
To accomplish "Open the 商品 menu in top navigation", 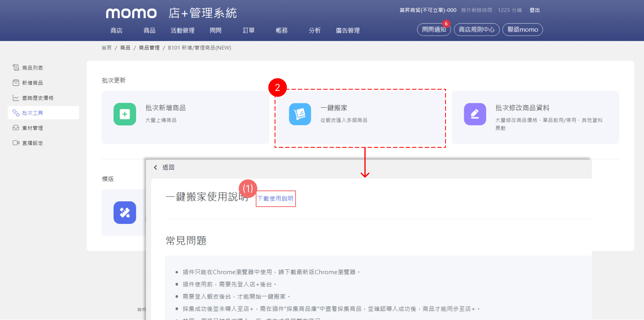I will [x=150, y=31].
